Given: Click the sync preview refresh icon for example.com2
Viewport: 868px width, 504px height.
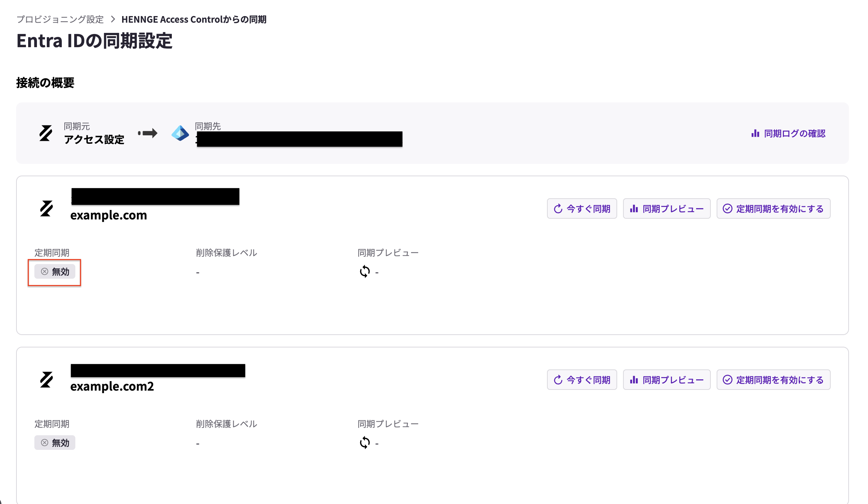Looking at the screenshot, I should pyautogui.click(x=365, y=443).
